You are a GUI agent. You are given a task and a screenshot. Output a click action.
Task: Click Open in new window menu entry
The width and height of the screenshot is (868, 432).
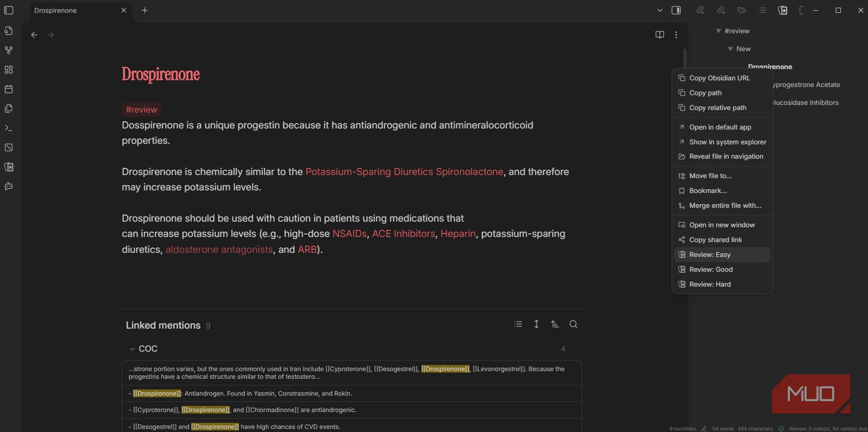[722, 225]
